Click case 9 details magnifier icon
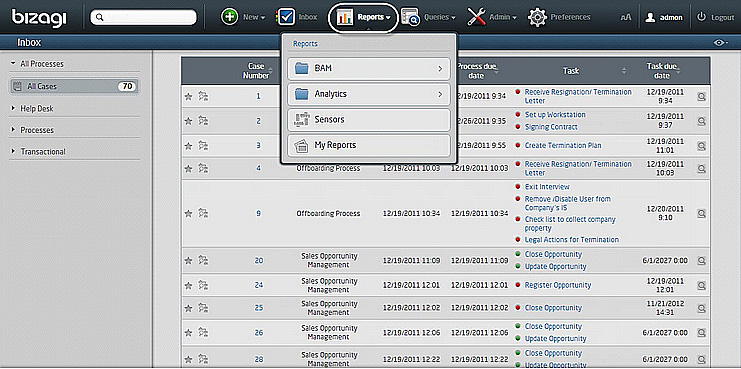 point(701,214)
